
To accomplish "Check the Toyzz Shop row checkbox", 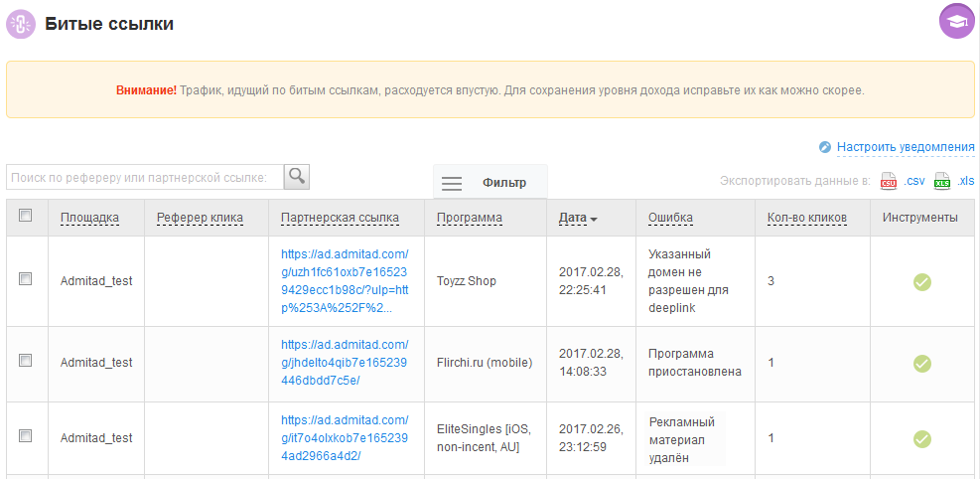I will [x=26, y=280].
